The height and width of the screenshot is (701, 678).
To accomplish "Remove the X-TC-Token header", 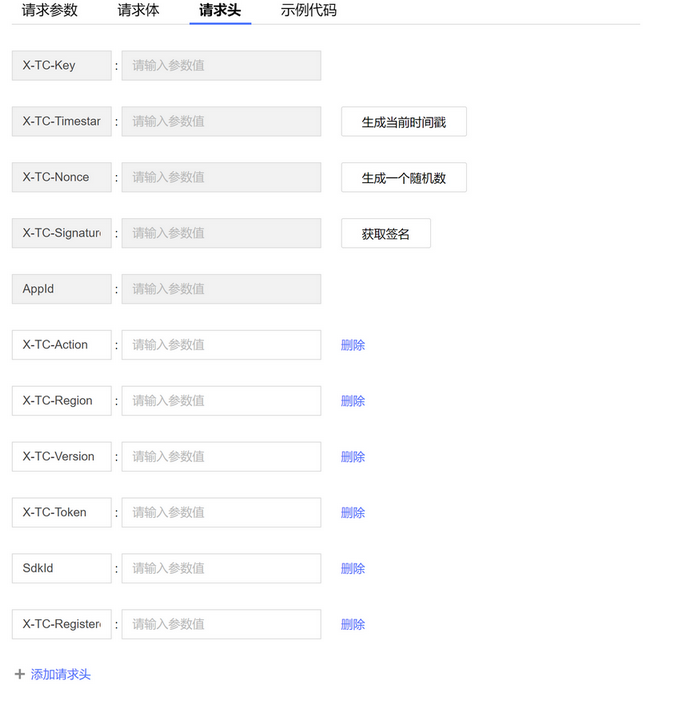I will (x=353, y=512).
